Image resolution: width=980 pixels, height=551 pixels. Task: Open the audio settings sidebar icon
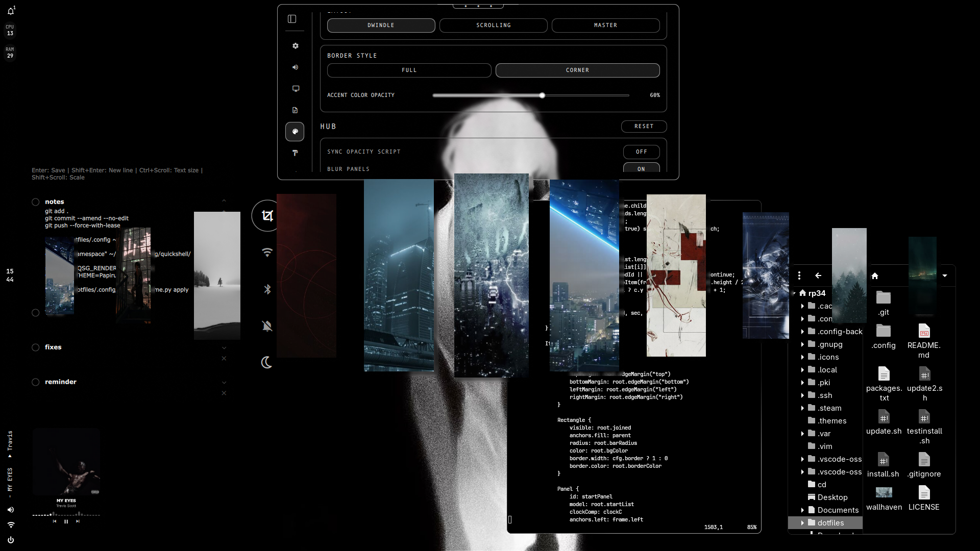(295, 67)
